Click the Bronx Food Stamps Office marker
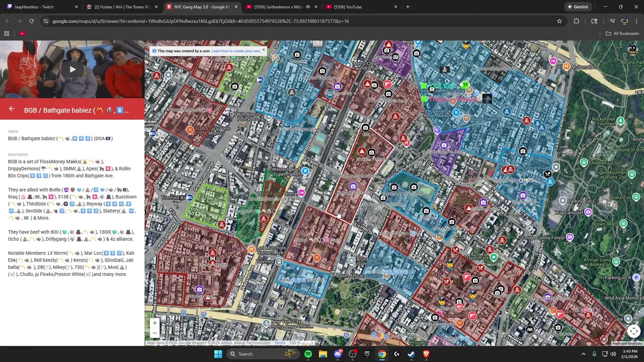644x362 pixels. coord(351,260)
